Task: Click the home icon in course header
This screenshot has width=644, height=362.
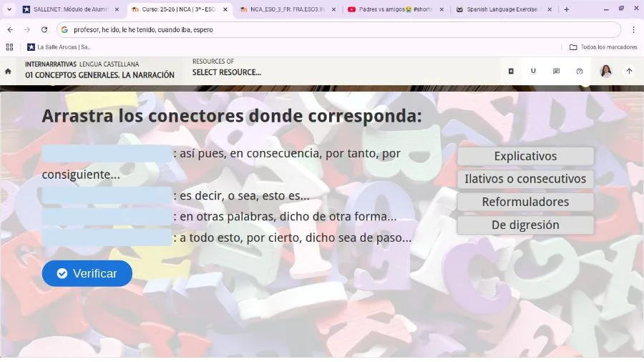Action: [8, 71]
